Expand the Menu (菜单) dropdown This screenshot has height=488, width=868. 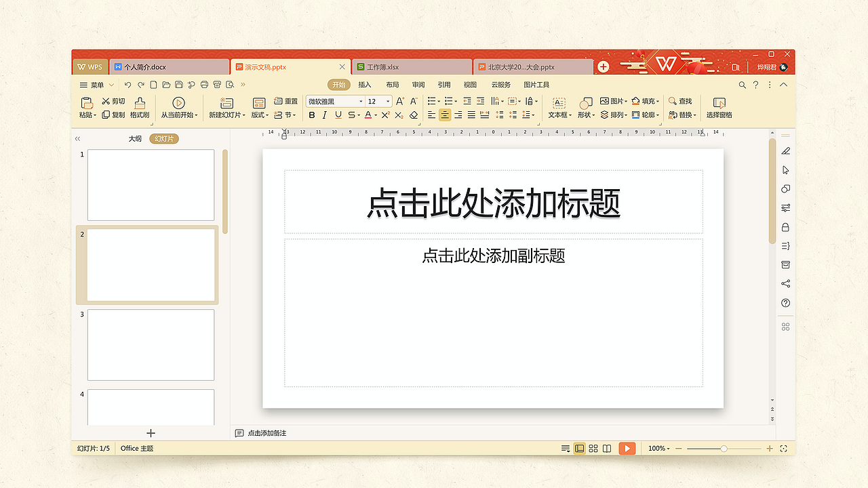pyautogui.click(x=96, y=85)
